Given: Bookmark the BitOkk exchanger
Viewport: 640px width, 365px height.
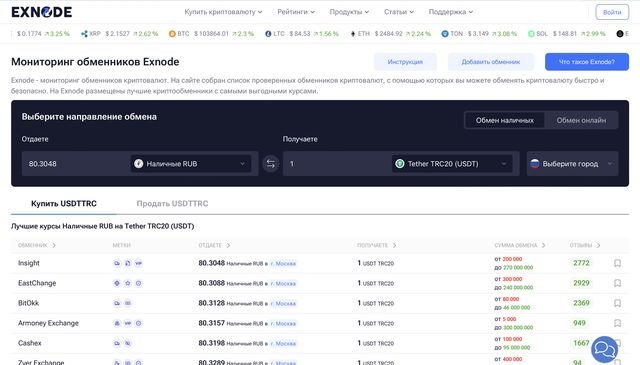Looking at the screenshot, I should pos(618,303).
